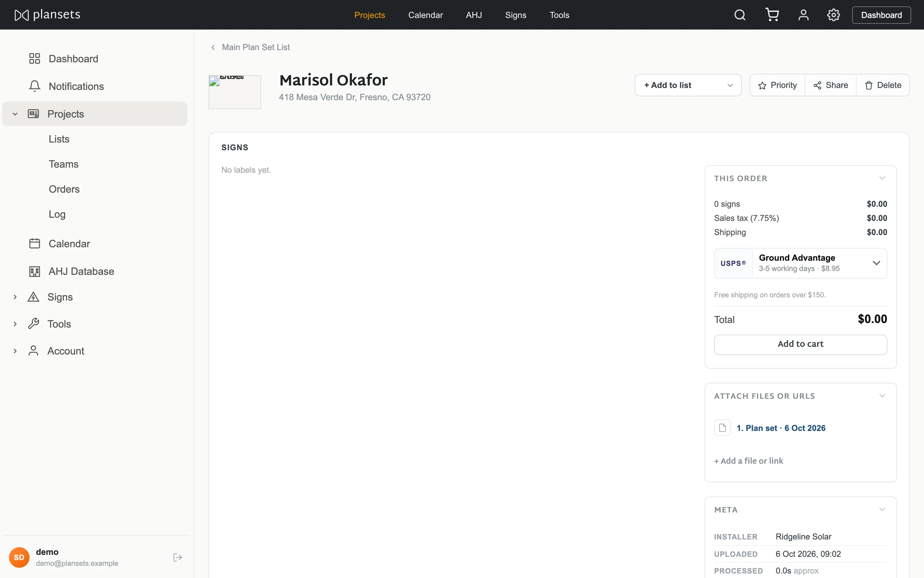
Task: Click the Account person icon in sidebar
Action: [33, 351]
